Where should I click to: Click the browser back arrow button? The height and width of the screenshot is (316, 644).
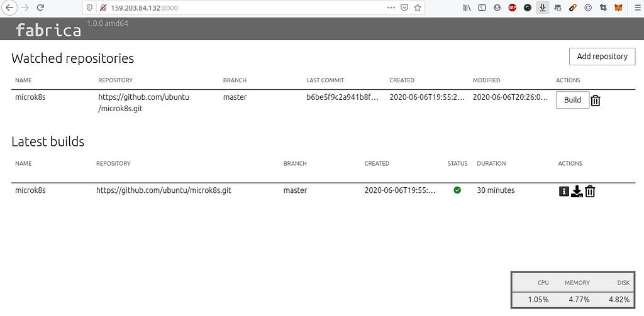(9, 8)
